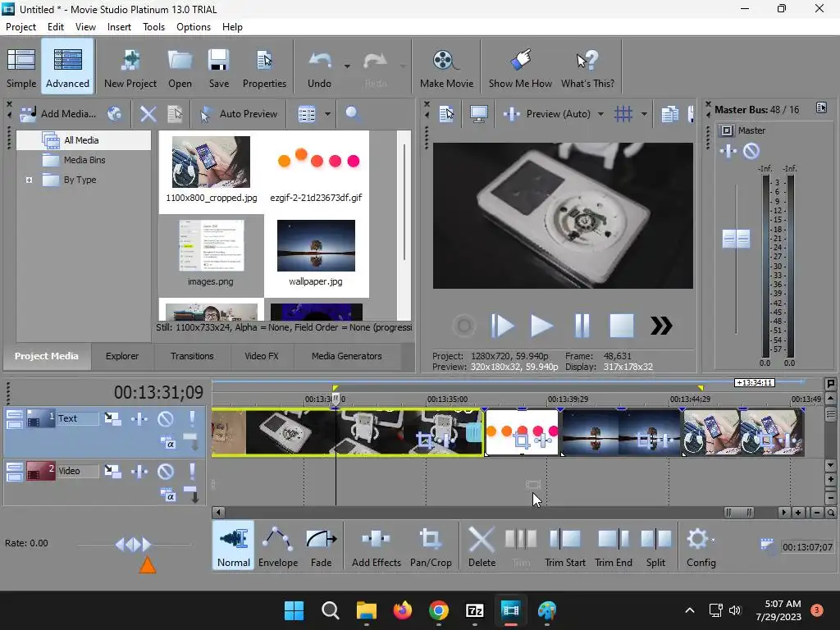This screenshot has height=630, width=840.
Task: Select the Advanced editing mode
Action: [67, 67]
